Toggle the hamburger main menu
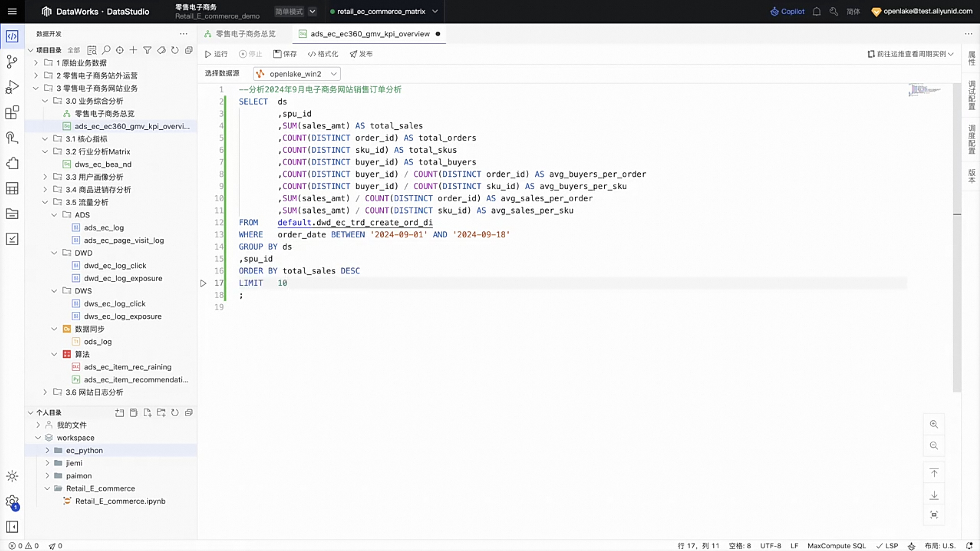Screen dimensions: 980x551 point(12,12)
